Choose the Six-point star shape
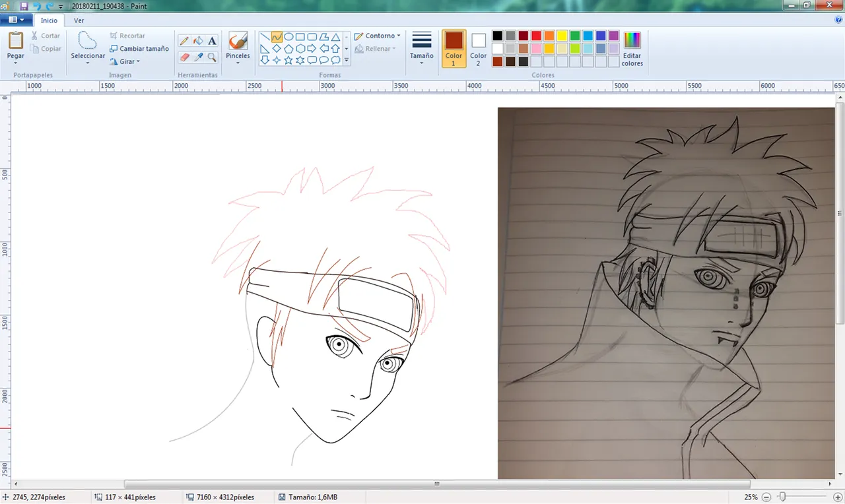Image resolution: width=845 pixels, height=504 pixels. point(300,60)
